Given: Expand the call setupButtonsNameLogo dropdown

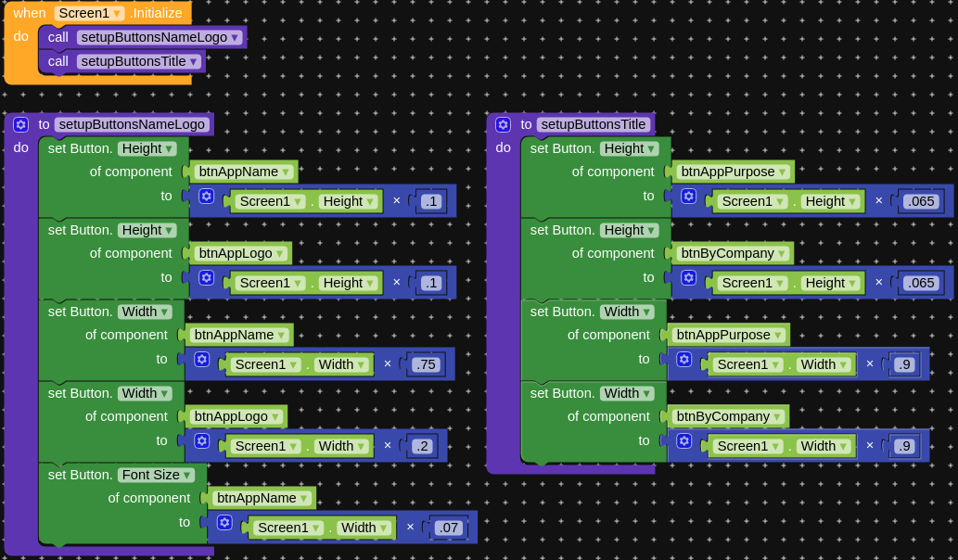Looking at the screenshot, I should point(236,38).
